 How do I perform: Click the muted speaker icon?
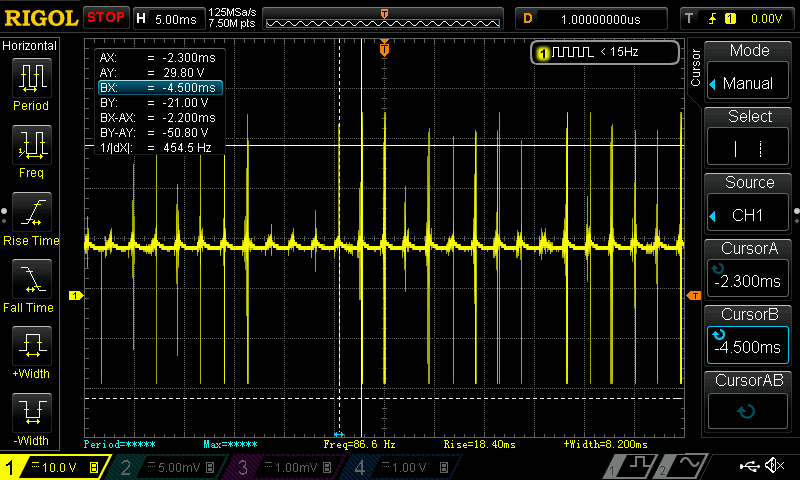pos(776,465)
